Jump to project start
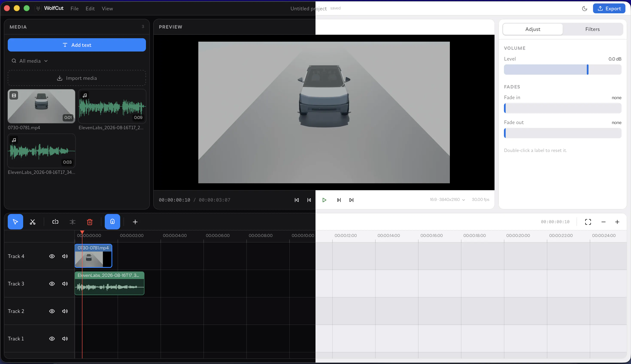 coord(296,200)
